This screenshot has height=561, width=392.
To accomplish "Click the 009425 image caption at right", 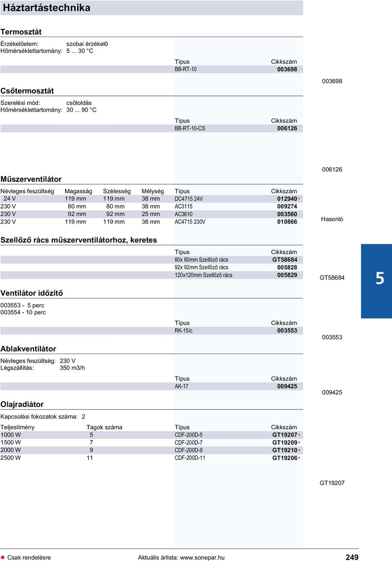I will point(332,392).
